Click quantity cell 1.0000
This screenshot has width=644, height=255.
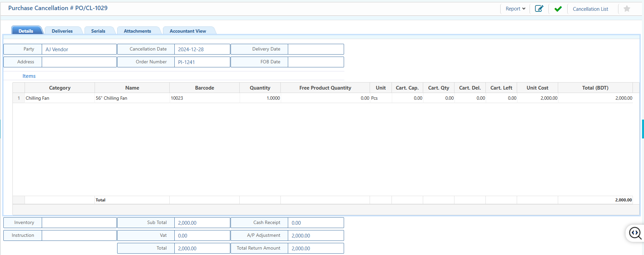[x=260, y=98]
